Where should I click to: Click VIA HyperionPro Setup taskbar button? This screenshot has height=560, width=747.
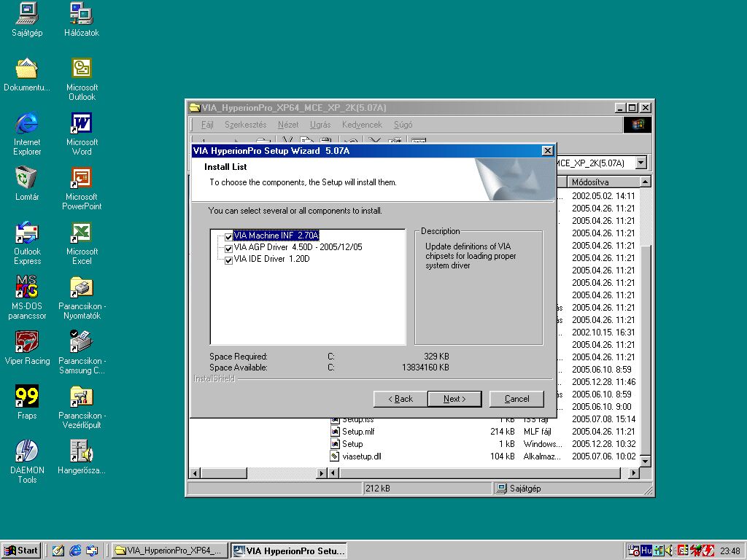click(289, 551)
